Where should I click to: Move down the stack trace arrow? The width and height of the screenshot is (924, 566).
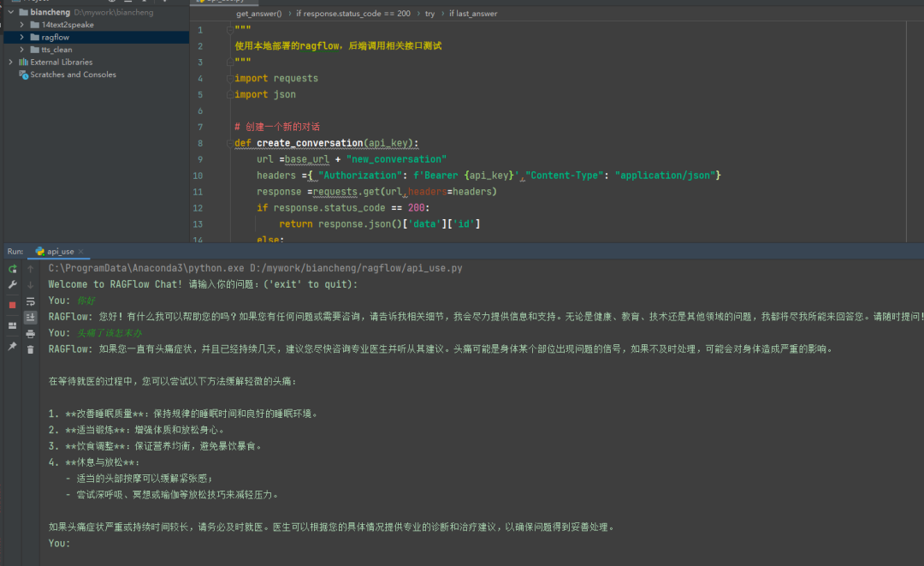pos(31,285)
